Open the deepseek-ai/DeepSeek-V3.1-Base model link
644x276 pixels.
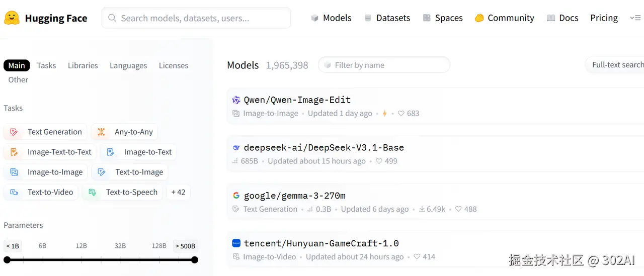[x=324, y=148]
